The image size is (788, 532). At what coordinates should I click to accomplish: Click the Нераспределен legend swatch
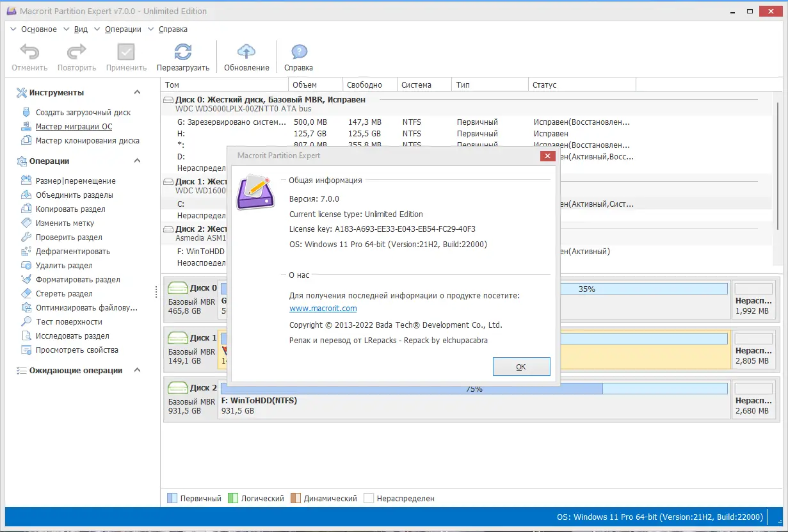click(x=369, y=498)
